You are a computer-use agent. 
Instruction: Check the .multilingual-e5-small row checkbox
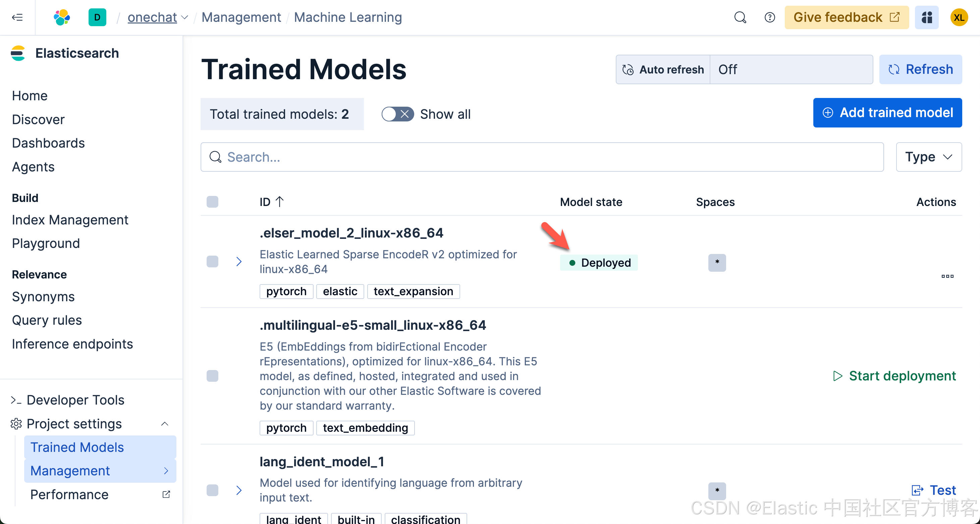pyautogui.click(x=212, y=376)
